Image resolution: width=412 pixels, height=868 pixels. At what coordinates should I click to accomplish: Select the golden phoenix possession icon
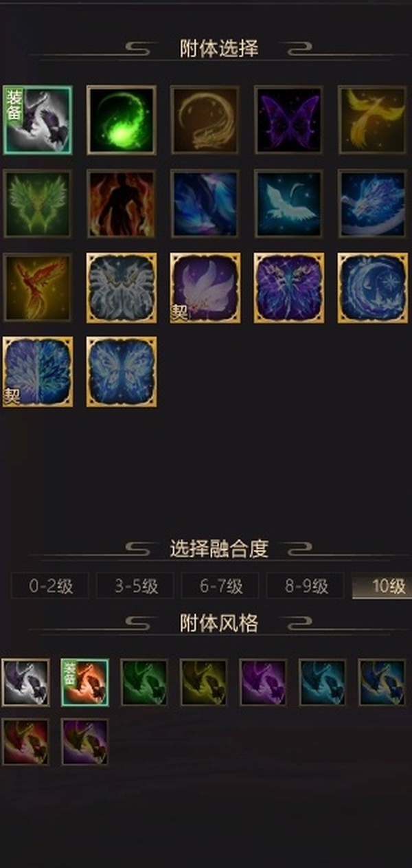[x=373, y=120]
